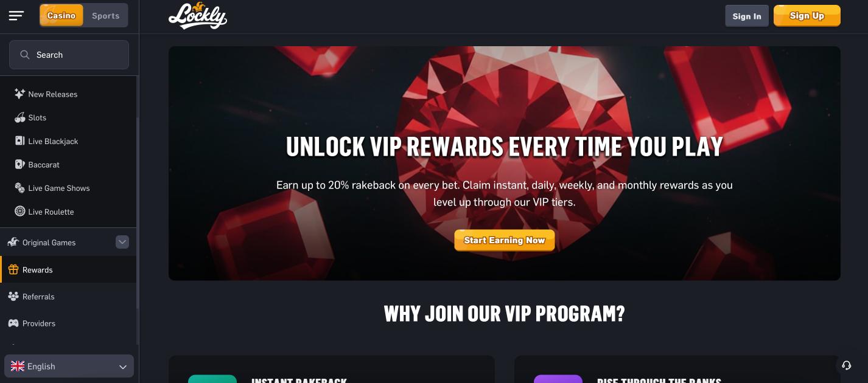This screenshot has width=868, height=383.
Task: Open the Rewards sidebar item
Action: pyautogui.click(x=69, y=269)
